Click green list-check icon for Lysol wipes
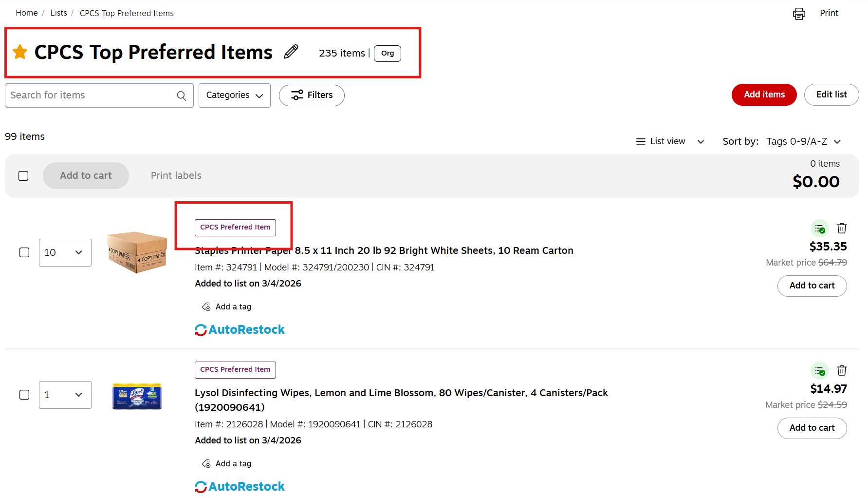 point(820,371)
